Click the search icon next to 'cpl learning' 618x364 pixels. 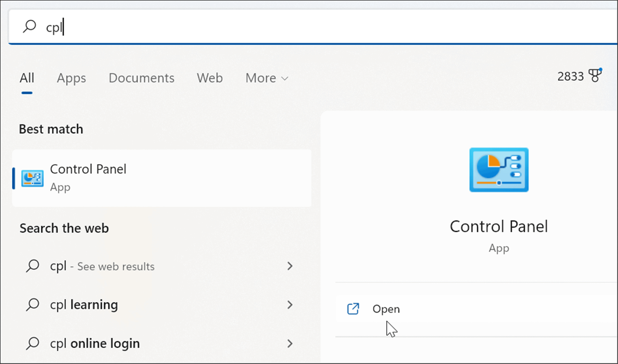tap(32, 304)
